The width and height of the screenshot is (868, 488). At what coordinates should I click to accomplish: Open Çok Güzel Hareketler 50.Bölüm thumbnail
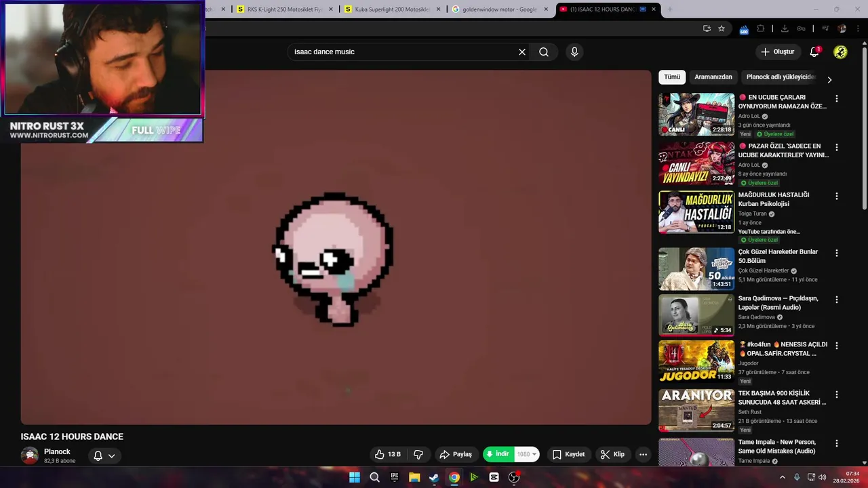(x=696, y=269)
